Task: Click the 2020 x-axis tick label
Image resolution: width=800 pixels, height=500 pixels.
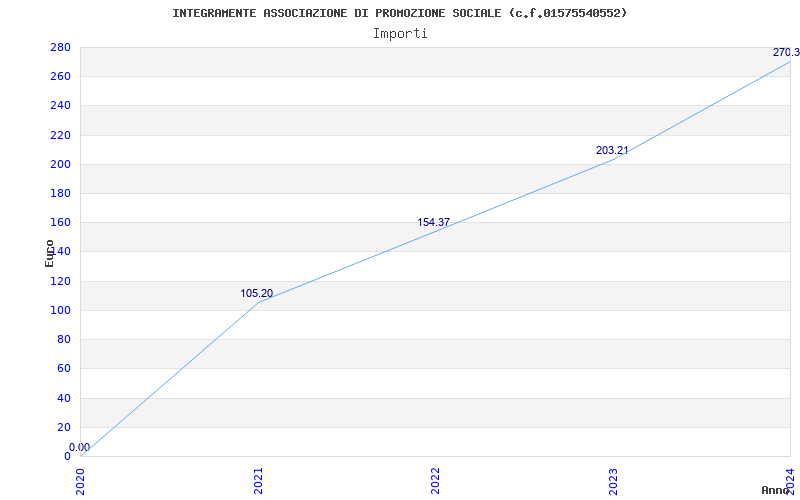Action: coord(81,481)
